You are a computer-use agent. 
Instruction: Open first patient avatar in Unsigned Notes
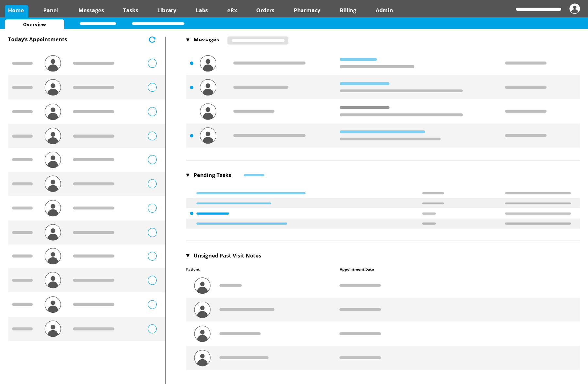click(x=203, y=286)
